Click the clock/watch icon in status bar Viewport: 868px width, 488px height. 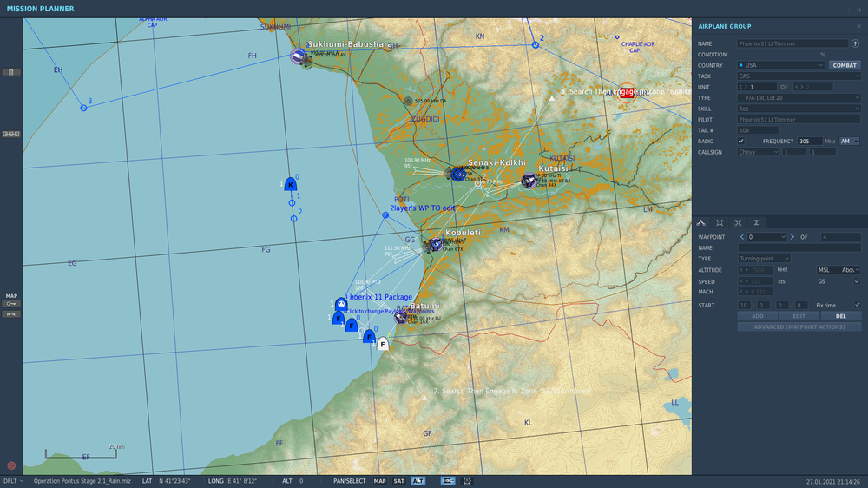pyautogui.click(x=467, y=481)
